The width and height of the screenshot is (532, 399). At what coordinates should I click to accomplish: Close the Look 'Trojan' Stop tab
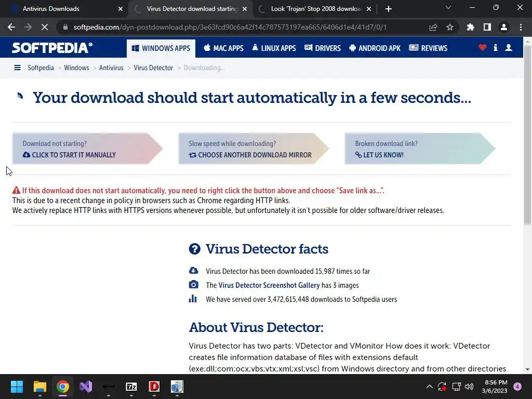click(369, 9)
